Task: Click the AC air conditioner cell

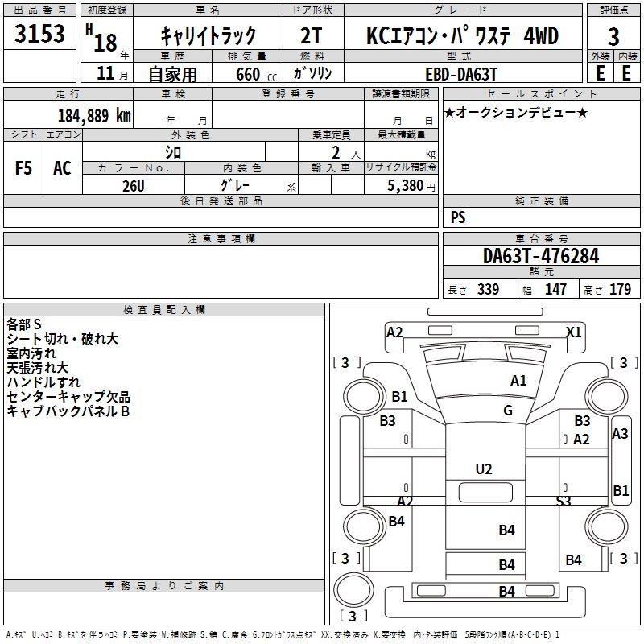Action: tap(63, 167)
